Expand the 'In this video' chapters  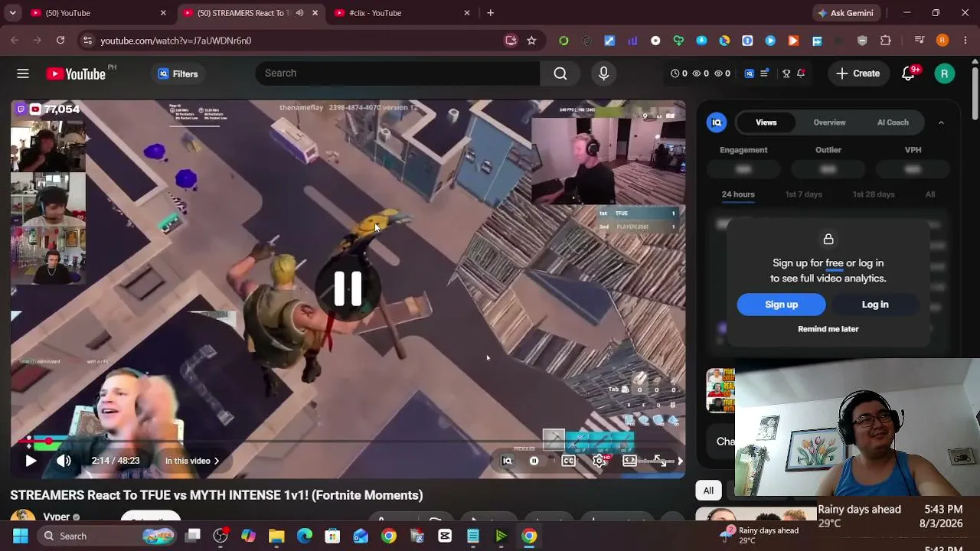click(192, 461)
